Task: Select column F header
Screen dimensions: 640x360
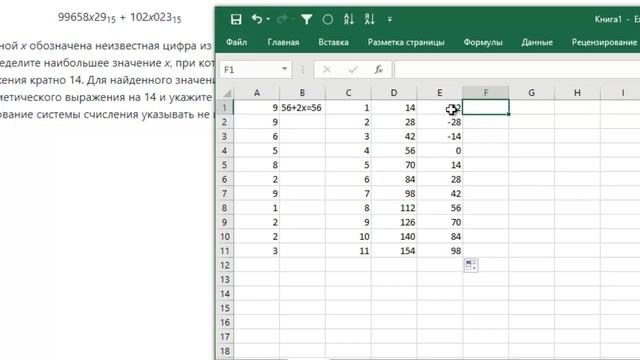Action: 486,93
